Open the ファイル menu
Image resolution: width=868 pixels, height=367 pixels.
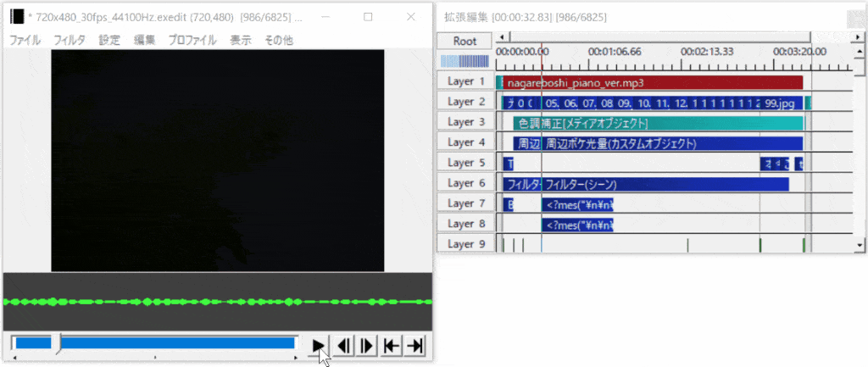point(25,40)
